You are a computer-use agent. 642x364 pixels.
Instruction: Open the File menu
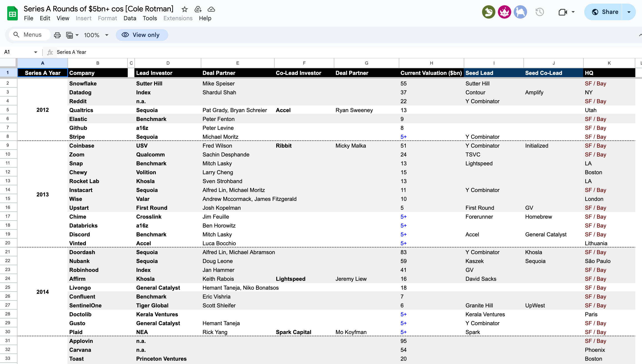(x=29, y=18)
